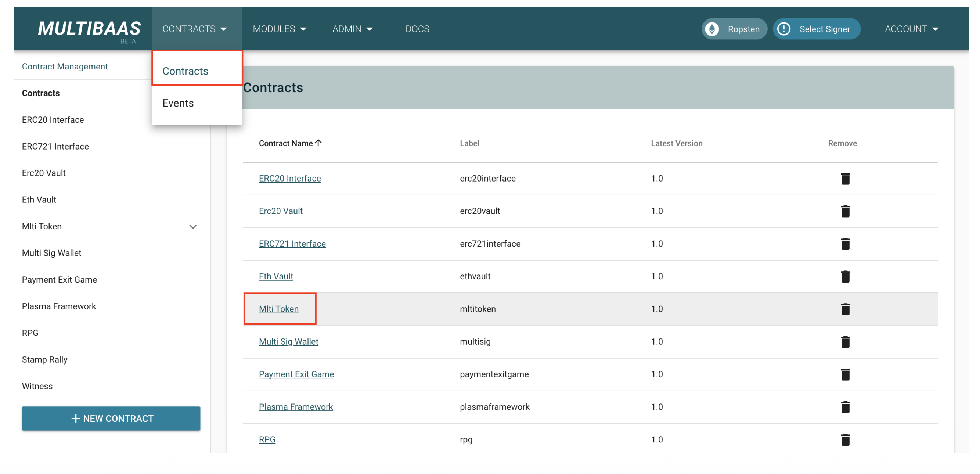This screenshot has height=474, width=980.
Task: Open the MODULES dropdown menu
Action: click(280, 29)
